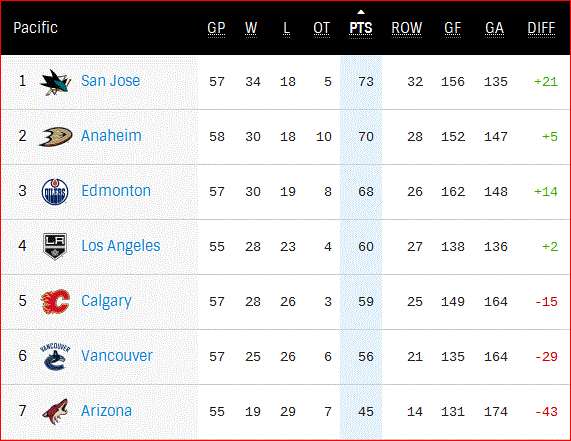Screen dimensions: 571x441
Task: Sort table by GP column header
Action: (216, 28)
